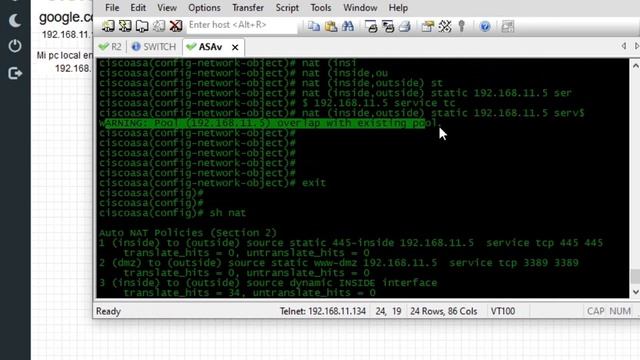Click the terminal scrollbar thumb

[636, 276]
